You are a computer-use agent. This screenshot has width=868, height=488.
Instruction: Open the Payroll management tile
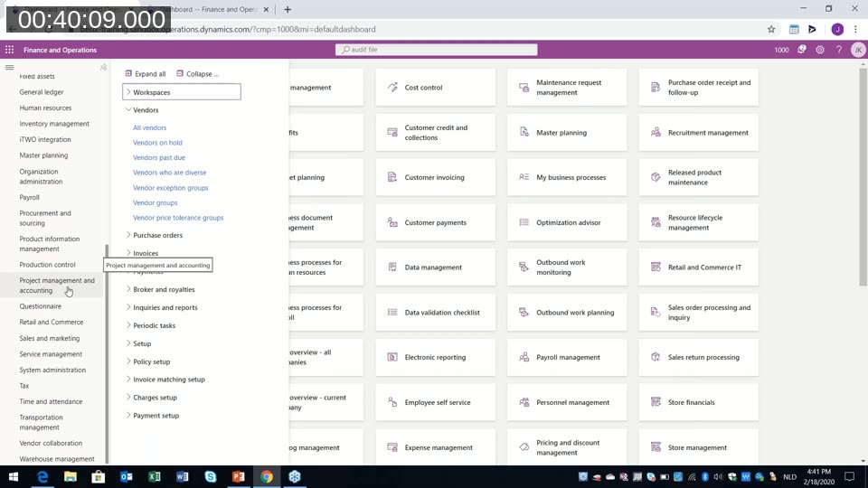pyautogui.click(x=567, y=358)
